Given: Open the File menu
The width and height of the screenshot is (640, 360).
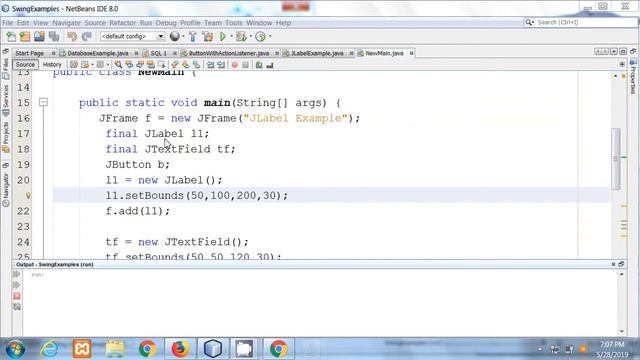Looking at the screenshot, I should (x=8, y=23).
